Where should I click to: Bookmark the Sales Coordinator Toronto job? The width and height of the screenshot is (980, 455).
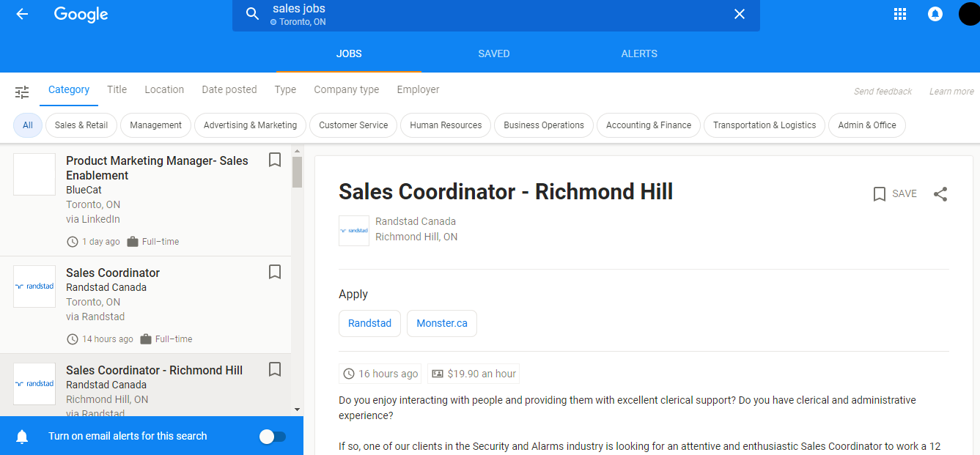coord(275,272)
